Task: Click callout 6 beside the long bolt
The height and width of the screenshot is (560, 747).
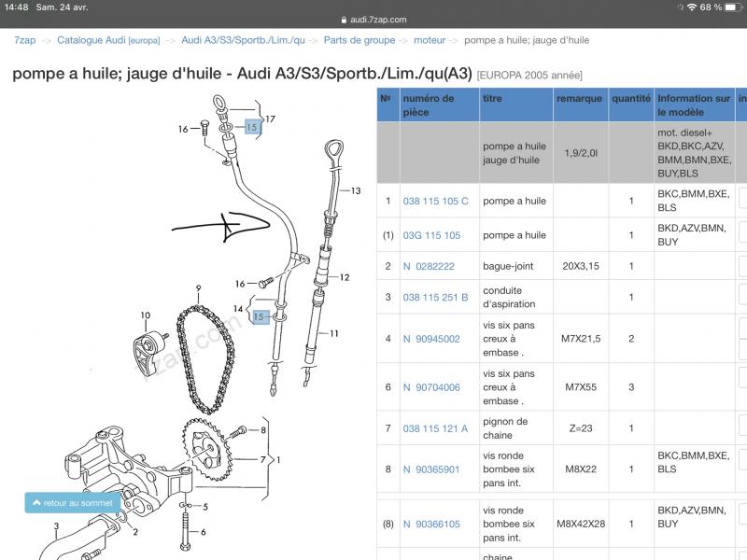Action: (203, 532)
